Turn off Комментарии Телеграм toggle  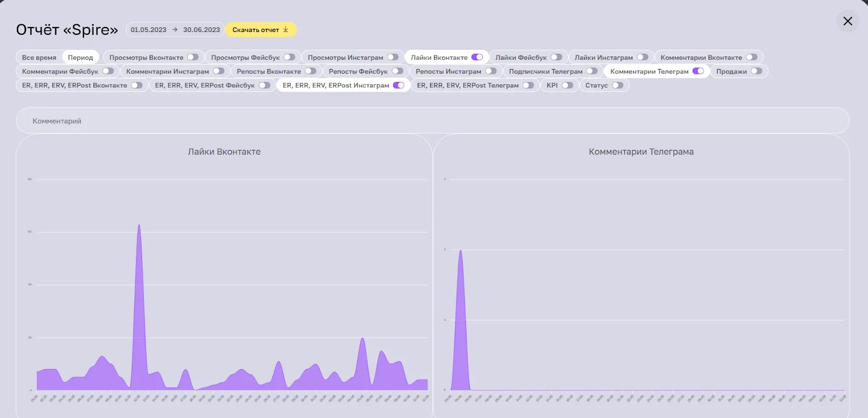698,71
